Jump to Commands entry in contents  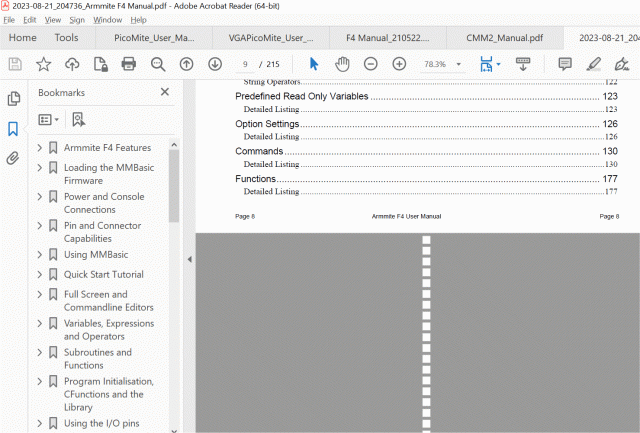[258, 151]
